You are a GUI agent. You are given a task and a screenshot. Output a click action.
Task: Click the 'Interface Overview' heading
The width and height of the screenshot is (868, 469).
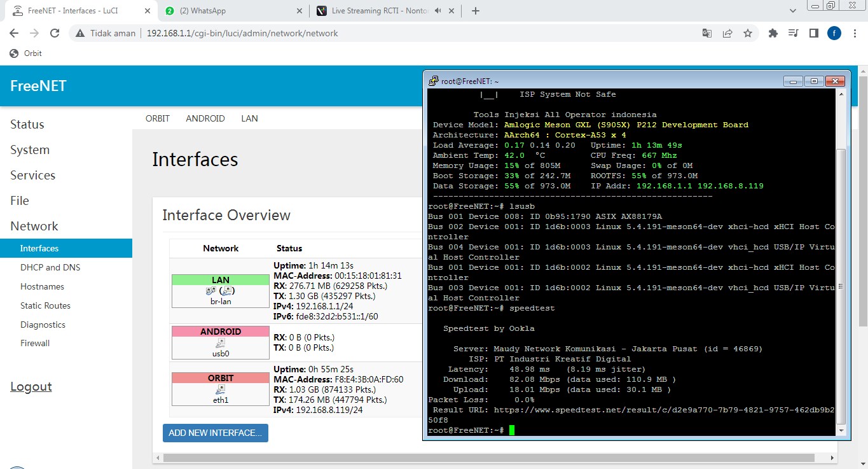(226, 215)
